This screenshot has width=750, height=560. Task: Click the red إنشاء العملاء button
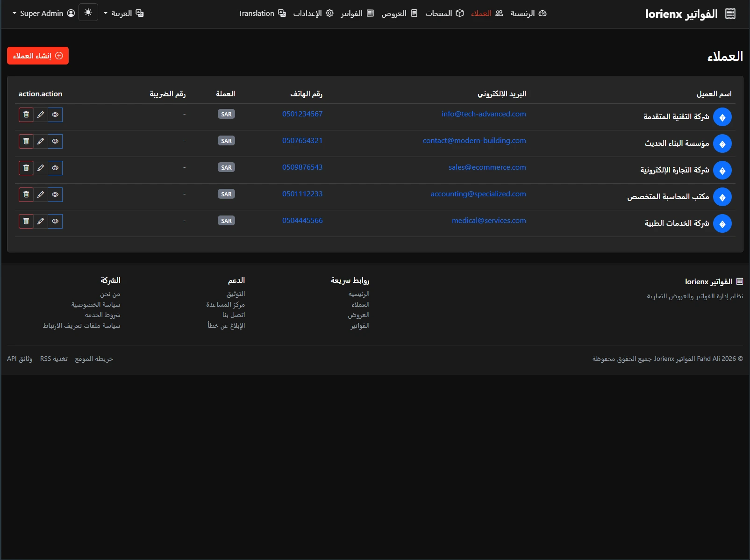(x=38, y=56)
